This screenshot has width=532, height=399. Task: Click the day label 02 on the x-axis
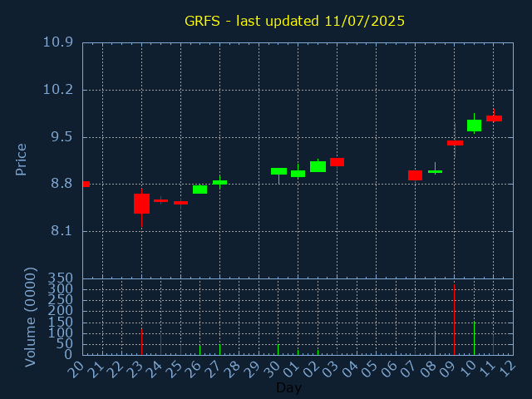tap(310, 369)
